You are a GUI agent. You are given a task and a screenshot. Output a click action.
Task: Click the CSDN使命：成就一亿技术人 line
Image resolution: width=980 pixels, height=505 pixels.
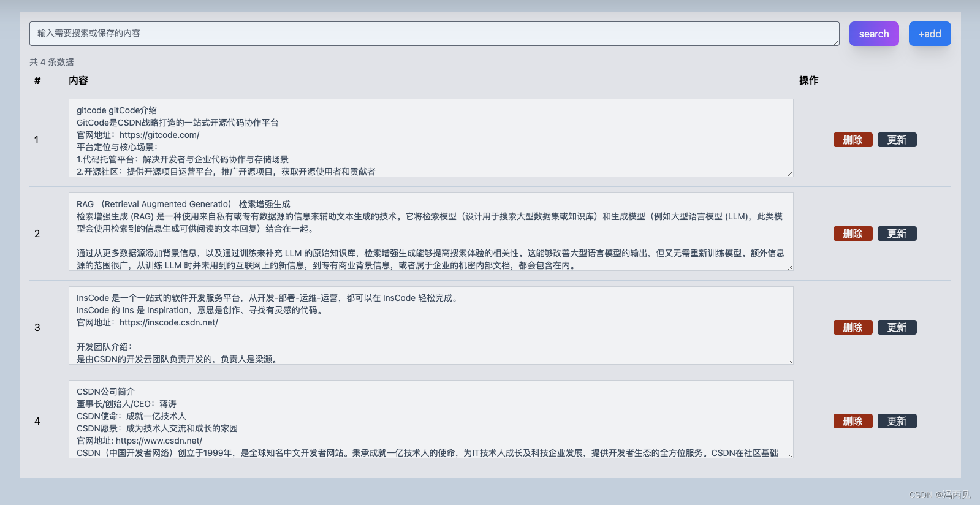[131, 416]
